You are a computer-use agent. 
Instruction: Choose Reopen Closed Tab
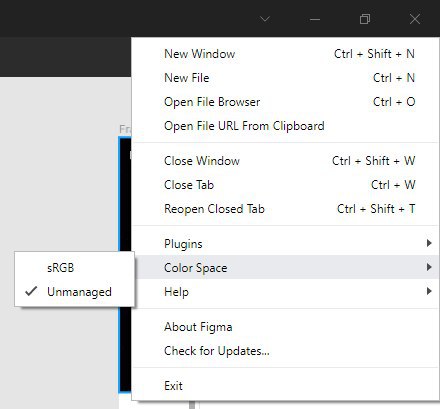pyautogui.click(x=285, y=209)
